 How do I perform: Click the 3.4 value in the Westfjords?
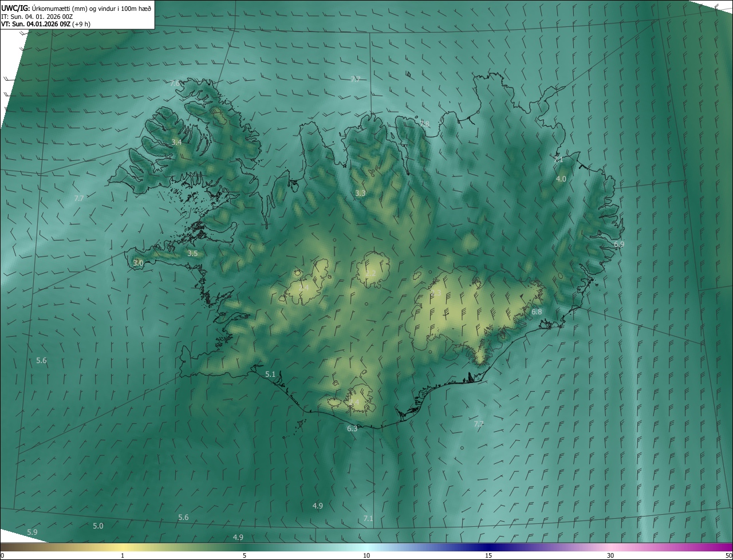pyautogui.click(x=176, y=142)
